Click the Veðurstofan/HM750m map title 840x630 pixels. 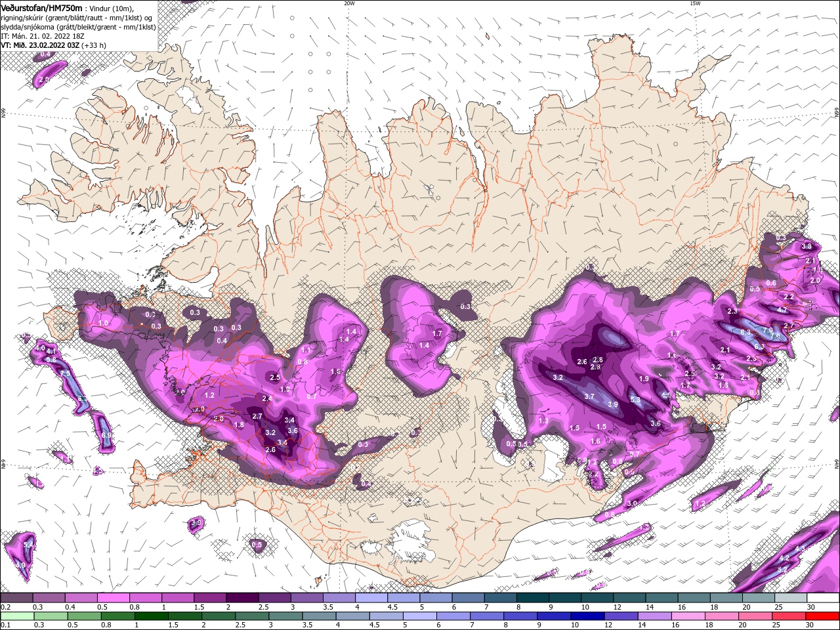pos(41,8)
